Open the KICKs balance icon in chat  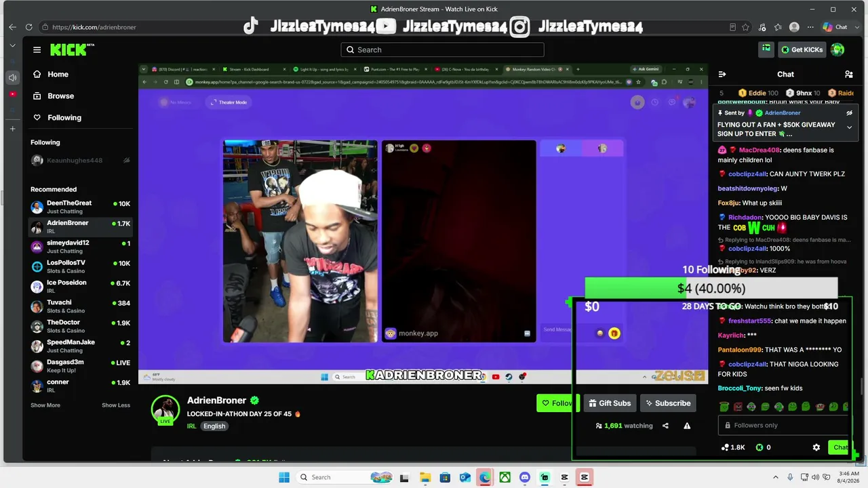pos(759,447)
